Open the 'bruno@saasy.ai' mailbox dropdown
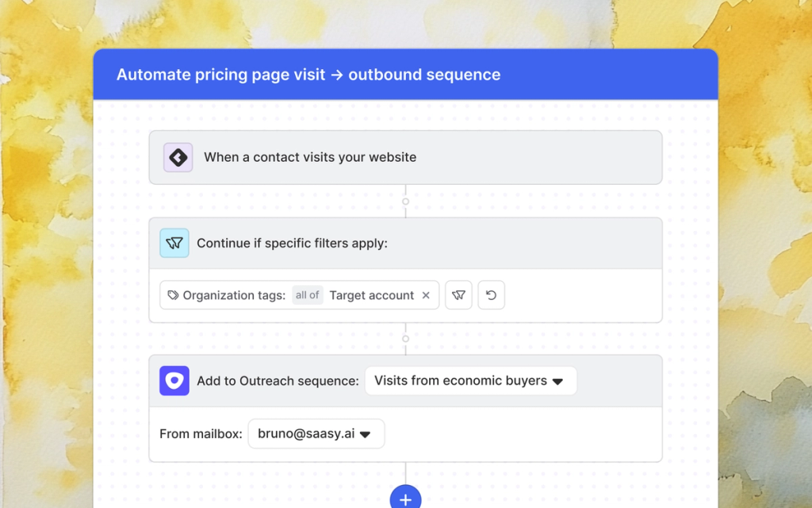The height and width of the screenshot is (508, 812). 316,433
